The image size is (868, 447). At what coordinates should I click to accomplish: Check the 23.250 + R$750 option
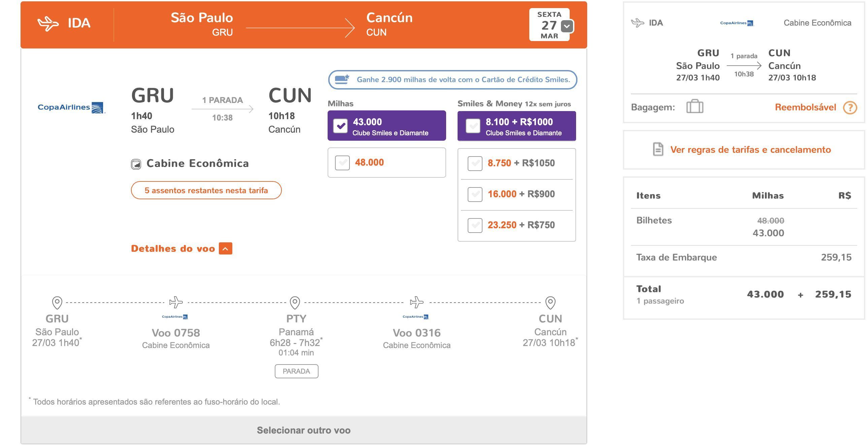[475, 226]
